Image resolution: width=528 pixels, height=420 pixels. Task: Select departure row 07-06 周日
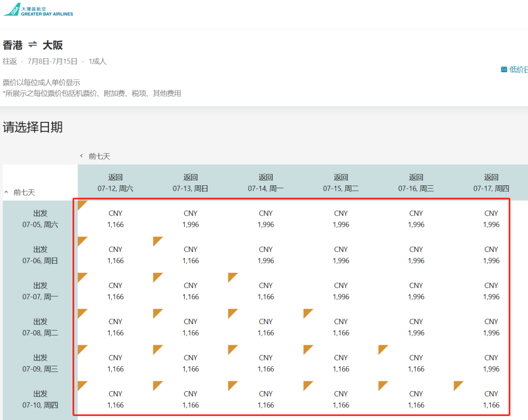(41, 255)
